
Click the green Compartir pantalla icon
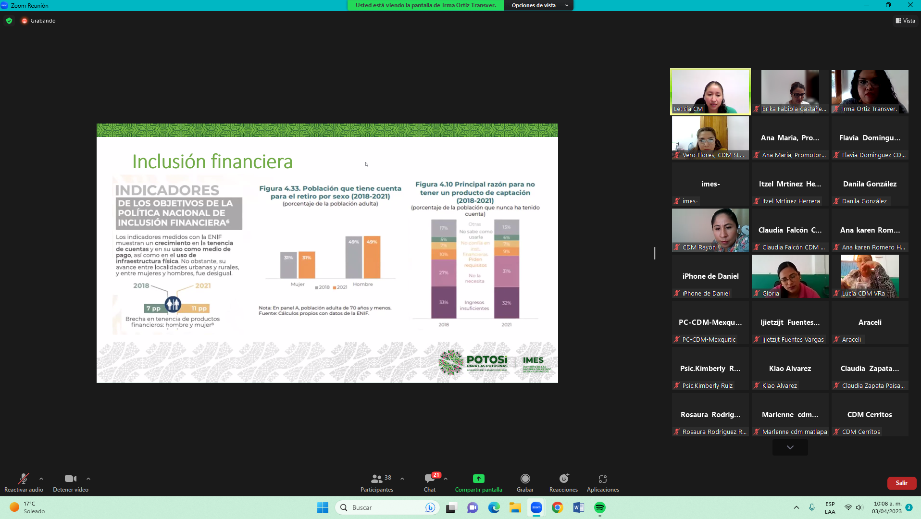tap(478, 479)
